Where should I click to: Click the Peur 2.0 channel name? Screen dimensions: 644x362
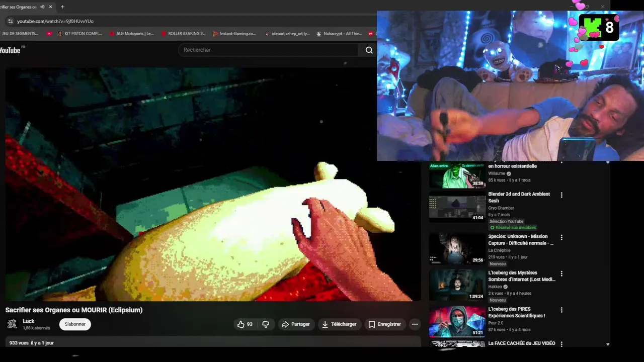pyautogui.click(x=496, y=323)
